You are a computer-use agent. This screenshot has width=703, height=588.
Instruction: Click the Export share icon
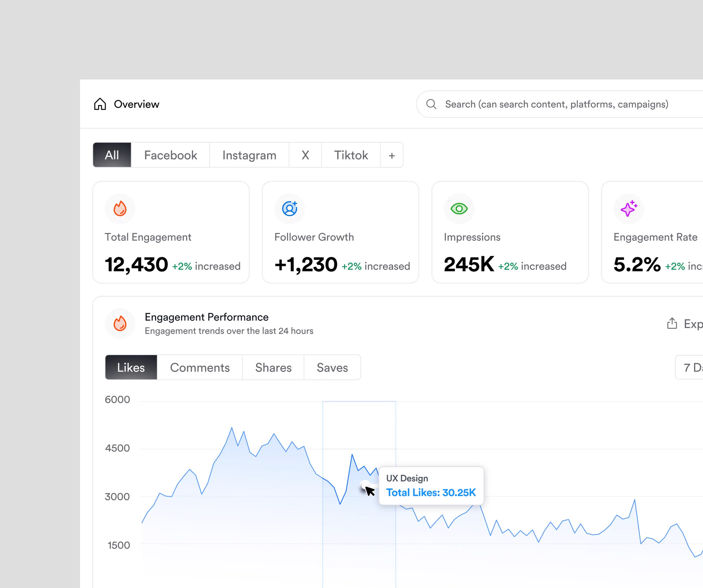tap(672, 323)
